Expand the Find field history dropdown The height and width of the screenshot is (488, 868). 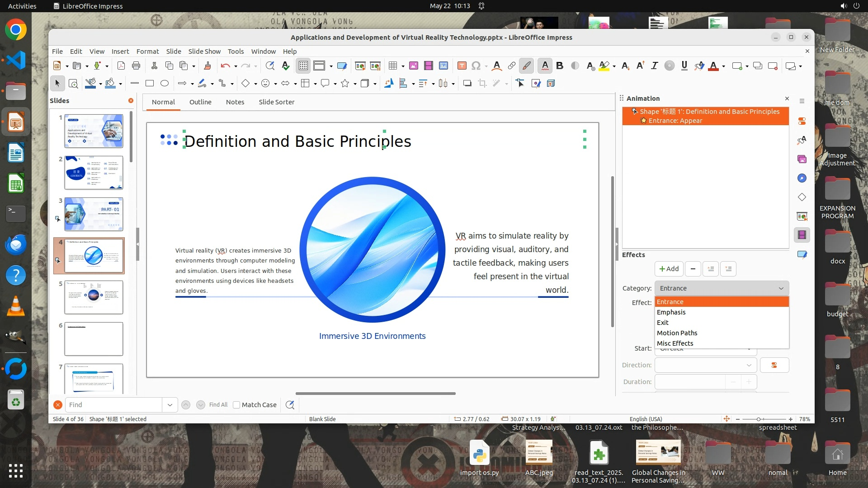tap(170, 405)
